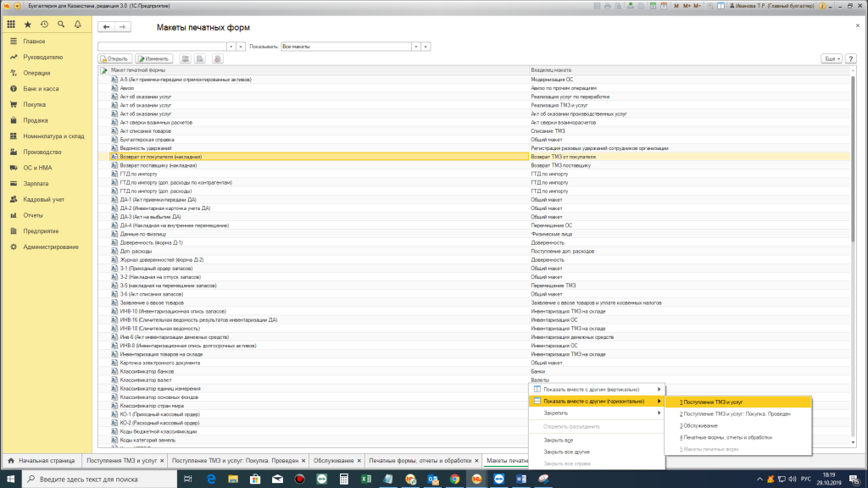This screenshot has height=488, width=868.
Task: Open Администрирование section in sidebar
Action: [x=51, y=247]
